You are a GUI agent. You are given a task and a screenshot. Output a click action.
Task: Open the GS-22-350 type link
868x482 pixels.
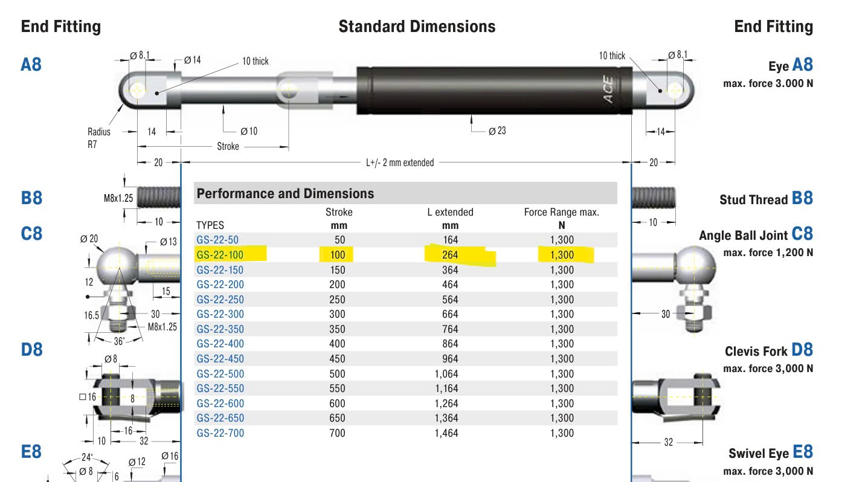click(x=220, y=329)
